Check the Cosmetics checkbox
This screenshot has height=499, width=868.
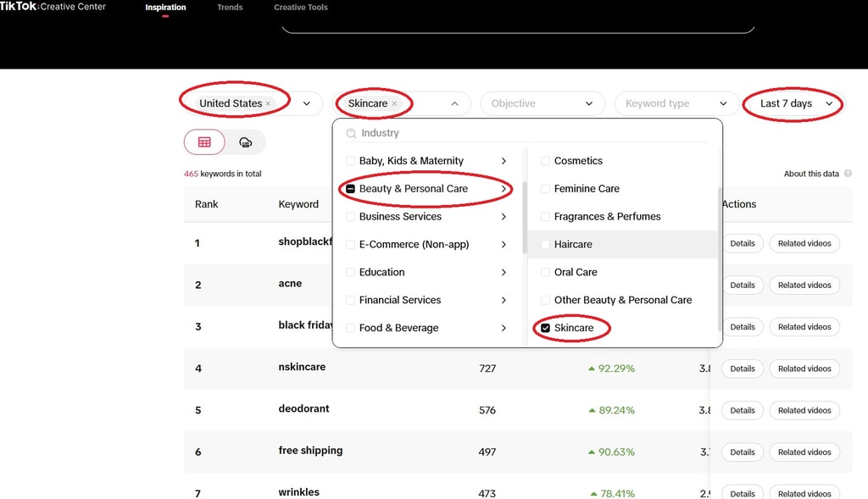coord(545,161)
